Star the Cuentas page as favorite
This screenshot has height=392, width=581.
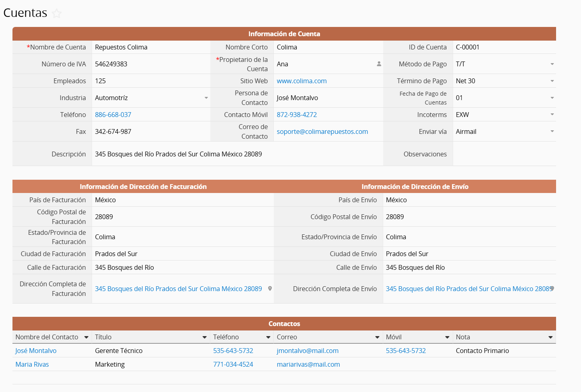pos(57,14)
